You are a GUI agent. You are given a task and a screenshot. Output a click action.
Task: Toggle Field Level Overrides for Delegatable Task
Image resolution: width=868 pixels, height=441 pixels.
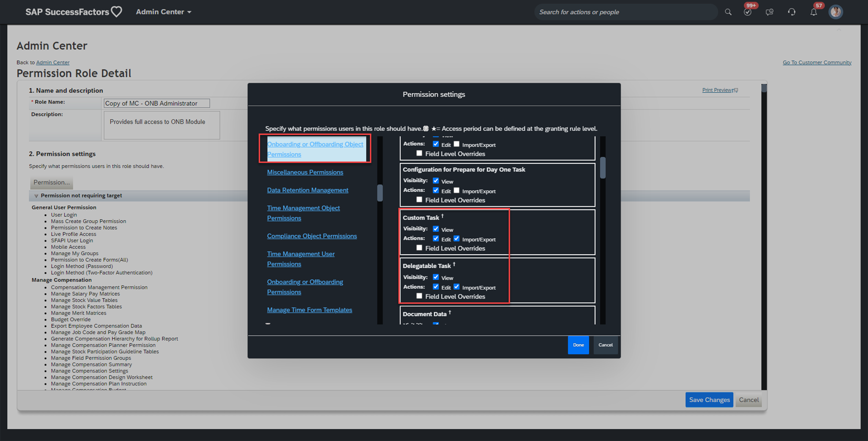[419, 296]
